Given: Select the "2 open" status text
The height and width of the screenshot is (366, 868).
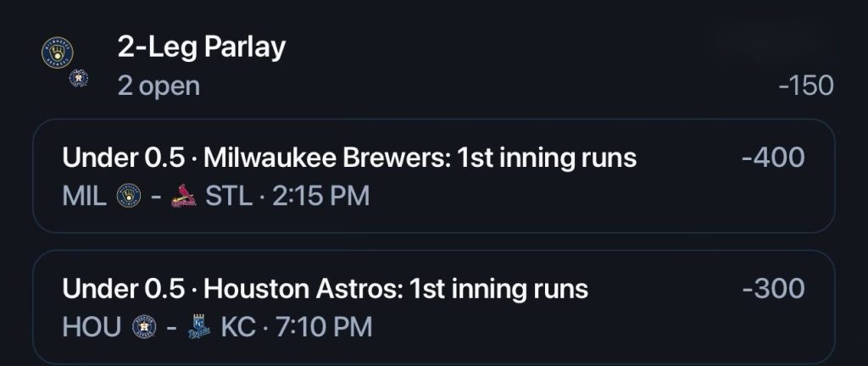Looking at the screenshot, I should tap(159, 86).
